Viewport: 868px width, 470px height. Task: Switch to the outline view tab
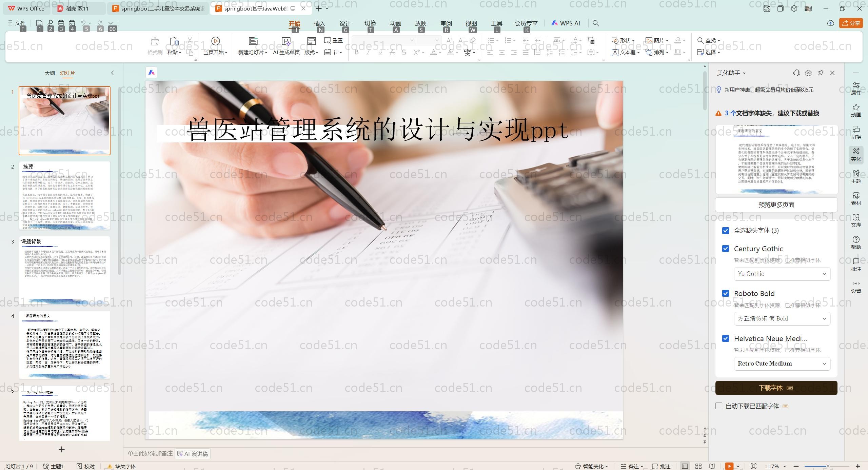(x=50, y=73)
